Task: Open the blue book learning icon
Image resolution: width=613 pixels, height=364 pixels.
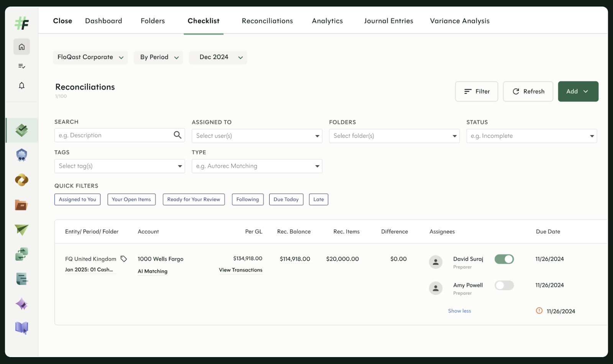Action: coord(22,328)
